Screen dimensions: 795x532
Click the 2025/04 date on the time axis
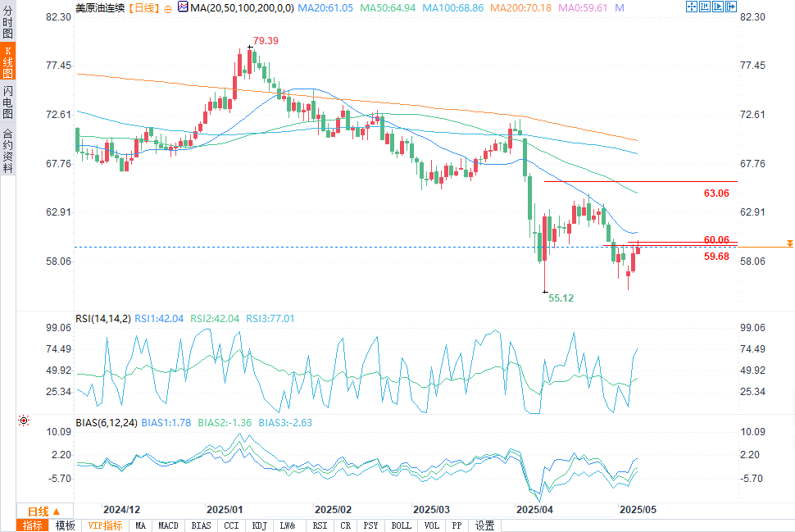point(534,510)
